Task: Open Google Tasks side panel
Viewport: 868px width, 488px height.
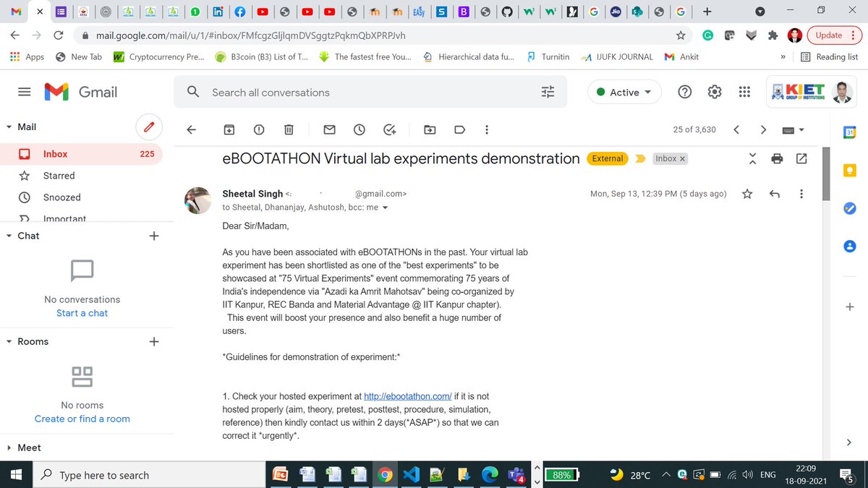Action: 850,208
